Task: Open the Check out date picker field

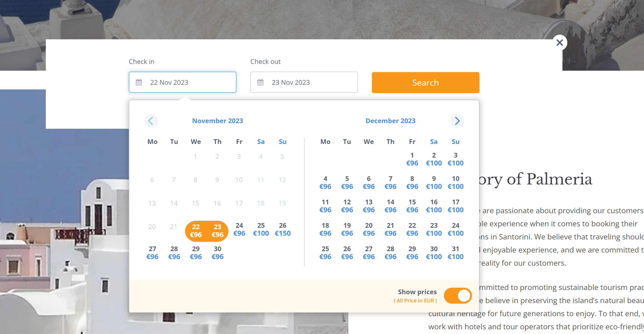Action: (304, 82)
